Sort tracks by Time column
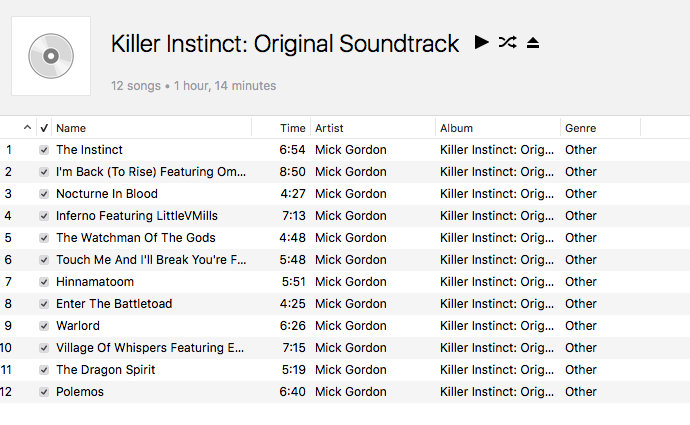Viewport: 690px width, 425px height. click(293, 128)
